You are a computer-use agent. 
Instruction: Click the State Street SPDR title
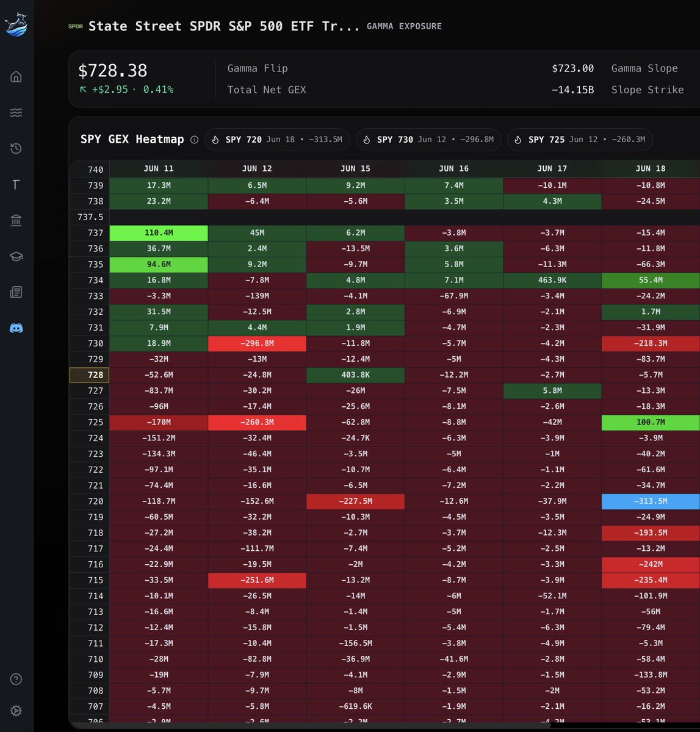(x=224, y=26)
